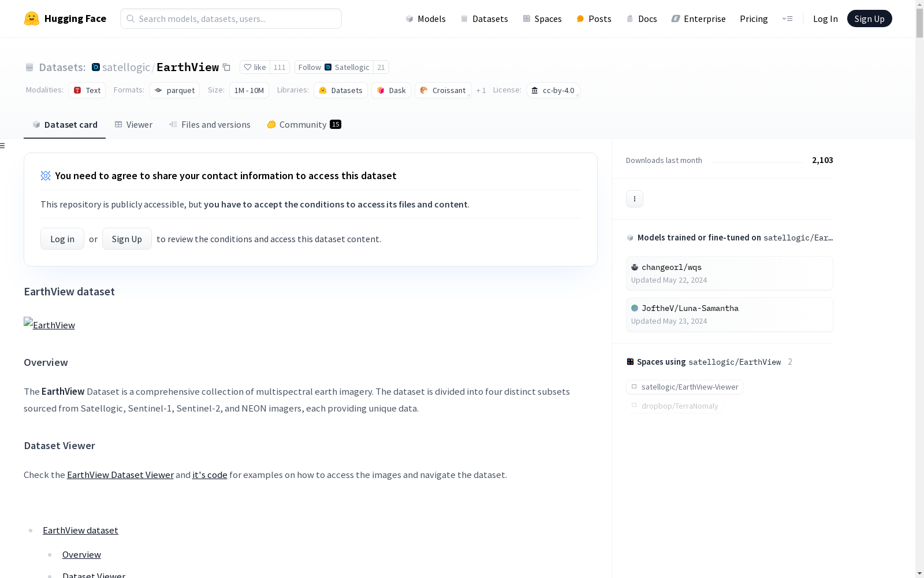Like the EarthView dataset

pyautogui.click(x=255, y=67)
